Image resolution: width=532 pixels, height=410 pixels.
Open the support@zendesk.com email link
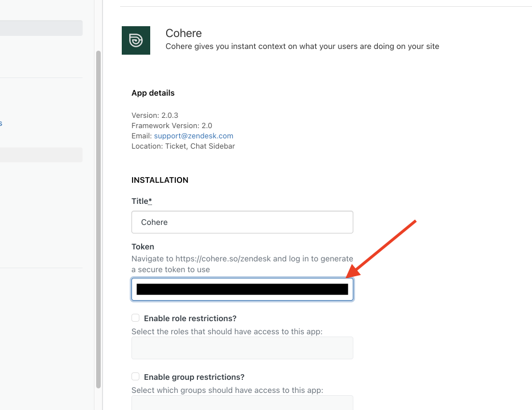[x=193, y=136]
